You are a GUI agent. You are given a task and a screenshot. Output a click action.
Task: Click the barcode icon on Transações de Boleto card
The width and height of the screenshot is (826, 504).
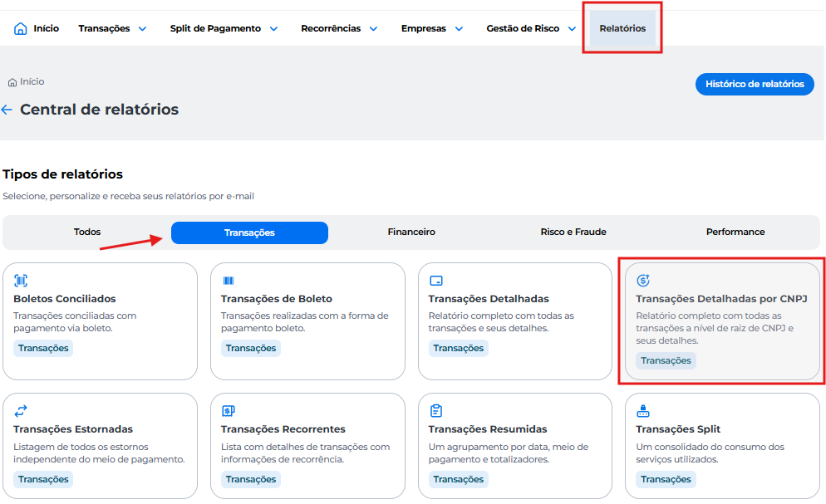click(228, 281)
